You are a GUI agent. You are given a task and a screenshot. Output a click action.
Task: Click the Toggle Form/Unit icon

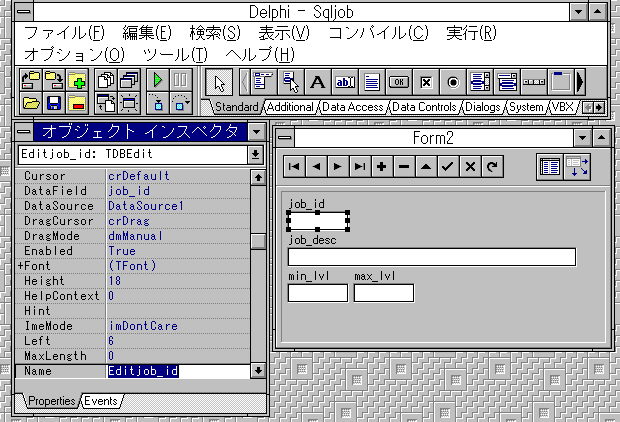pos(106,103)
